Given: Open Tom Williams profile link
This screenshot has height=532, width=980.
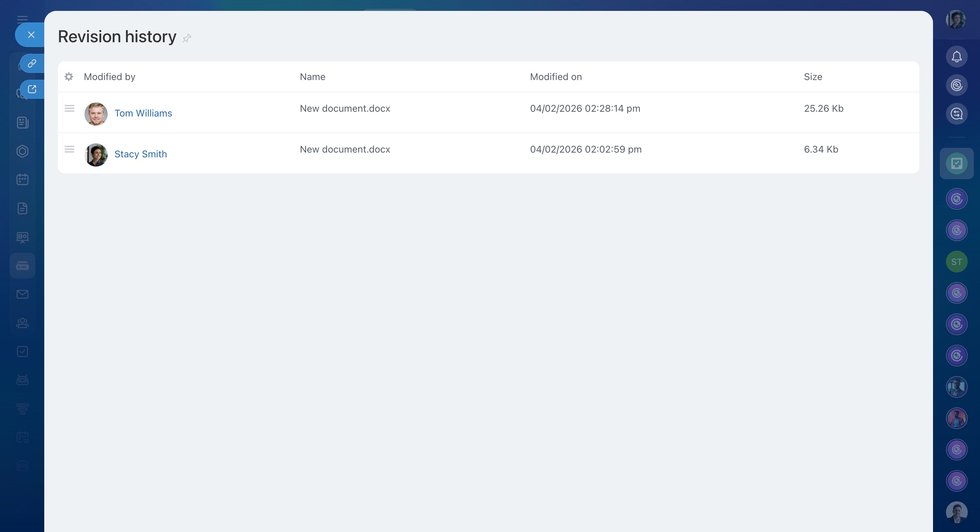Looking at the screenshot, I should [143, 113].
